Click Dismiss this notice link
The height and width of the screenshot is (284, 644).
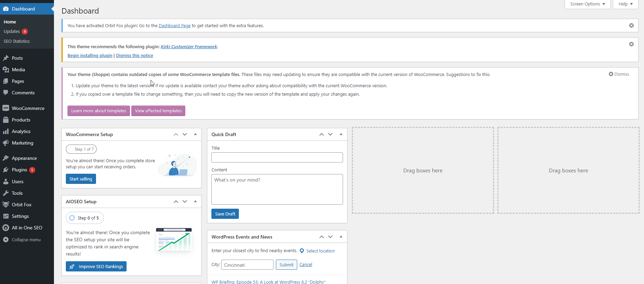pos(134,56)
